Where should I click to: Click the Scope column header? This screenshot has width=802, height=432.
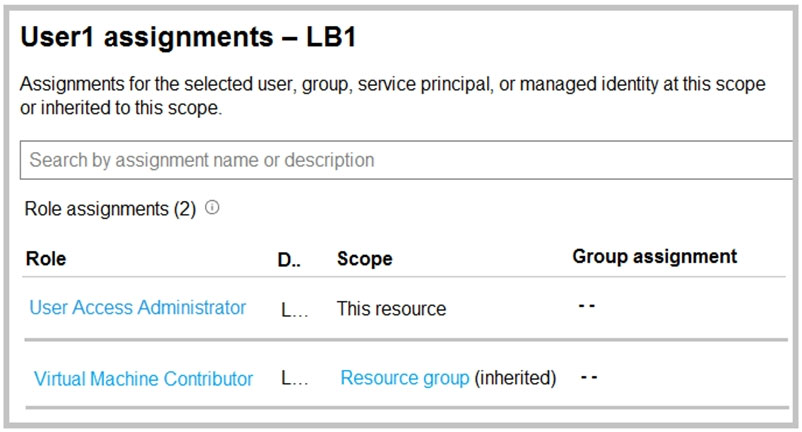364,259
